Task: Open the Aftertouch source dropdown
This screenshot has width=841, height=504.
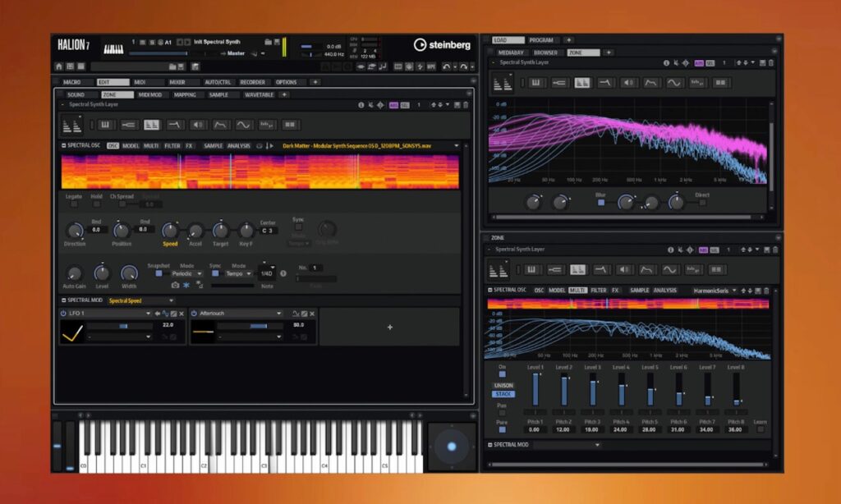Action: (x=241, y=314)
